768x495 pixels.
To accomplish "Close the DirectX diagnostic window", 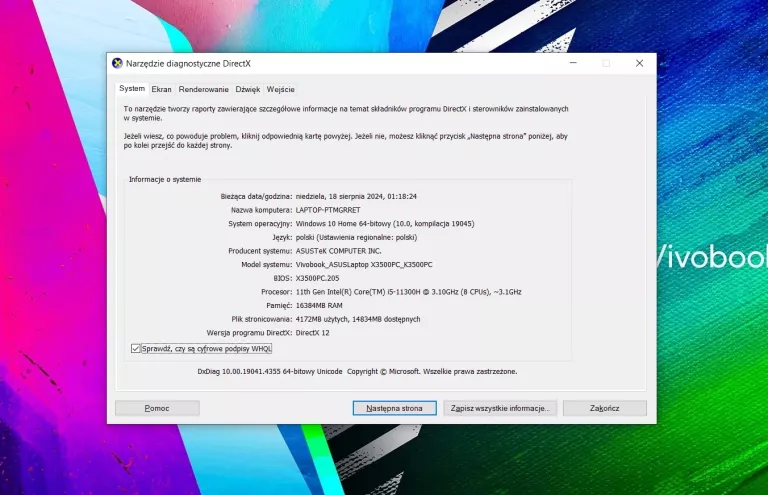I will [639, 63].
